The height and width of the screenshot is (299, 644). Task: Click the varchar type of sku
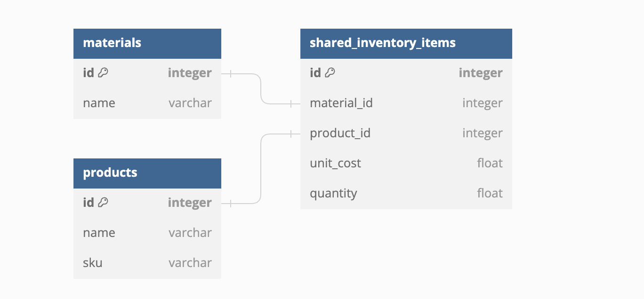pos(190,263)
